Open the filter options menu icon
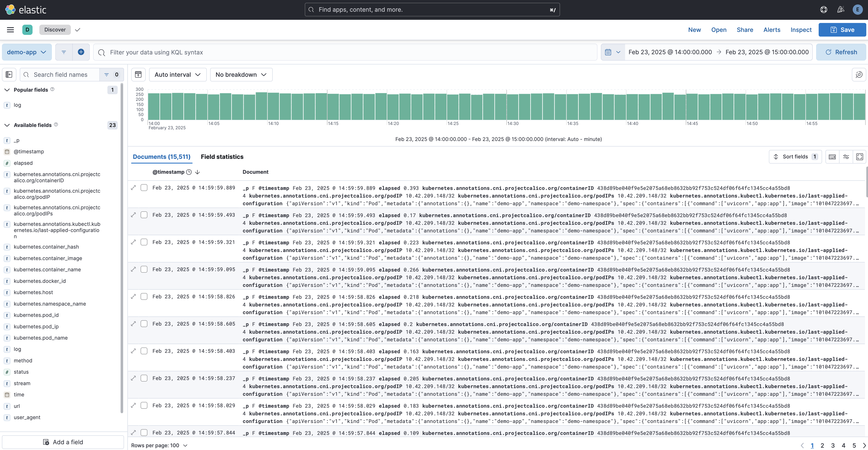The width and height of the screenshot is (868, 450). pyautogui.click(x=64, y=52)
